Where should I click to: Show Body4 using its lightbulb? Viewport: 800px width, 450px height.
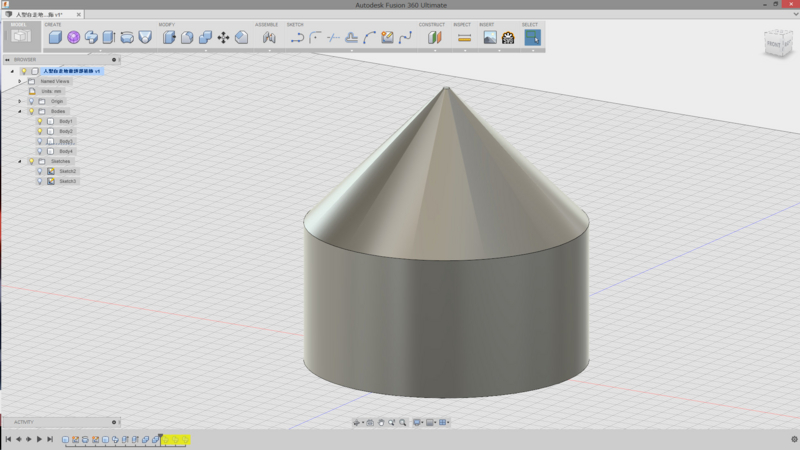coord(40,151)
